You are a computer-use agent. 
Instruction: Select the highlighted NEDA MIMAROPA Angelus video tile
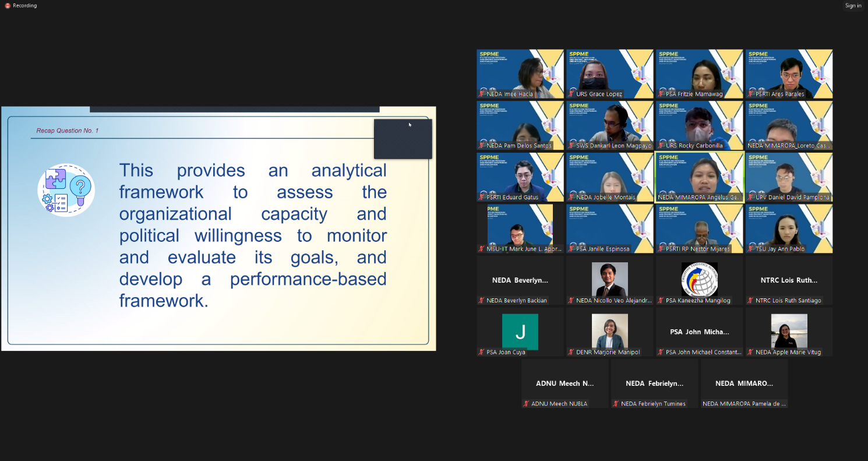click(x=699, y=177)
